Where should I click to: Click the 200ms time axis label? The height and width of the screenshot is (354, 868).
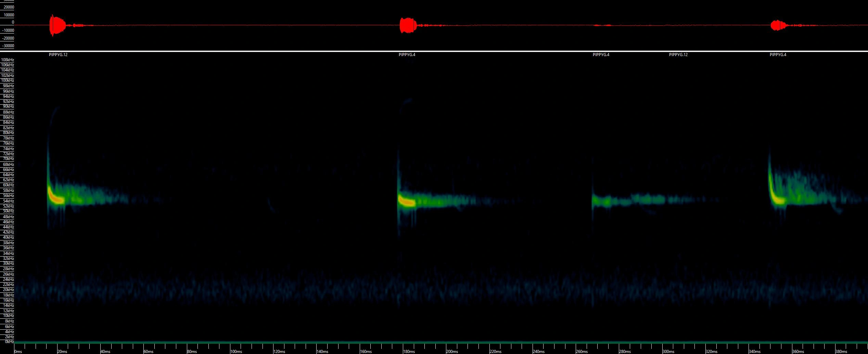point(452,351)
